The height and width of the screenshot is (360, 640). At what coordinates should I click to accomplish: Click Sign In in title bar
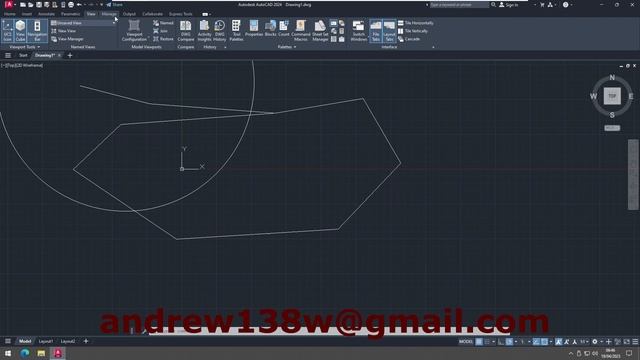[x=509, y=5]
